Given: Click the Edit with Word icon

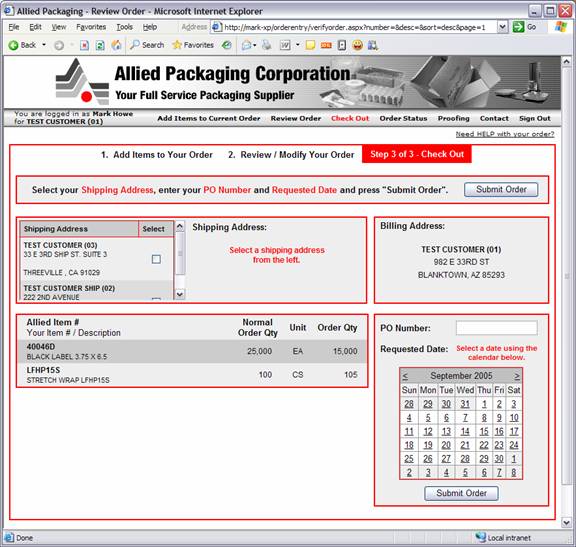Looking at the screenshot, I should (285, 45).
